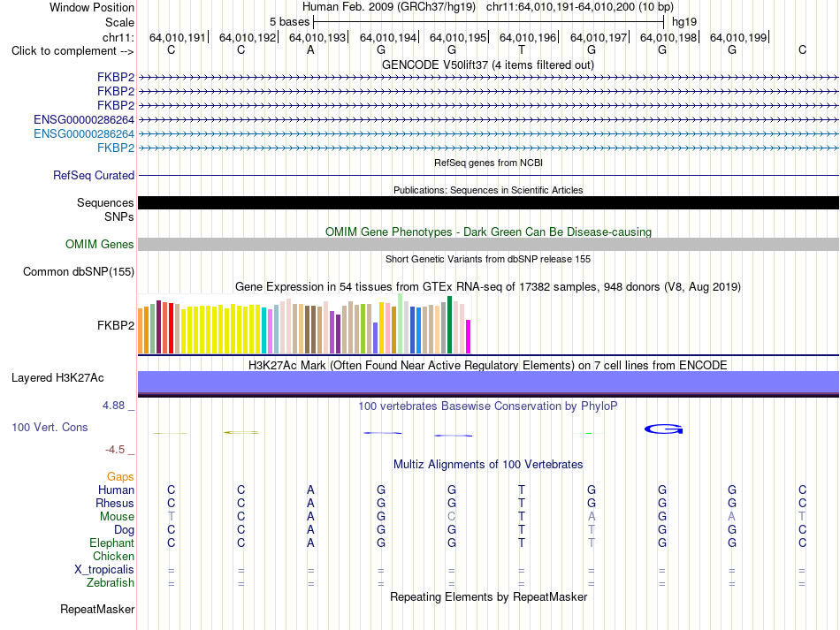
Task: Select the Sequences track label
Action: pyautogui.click(x=105, y=202)
